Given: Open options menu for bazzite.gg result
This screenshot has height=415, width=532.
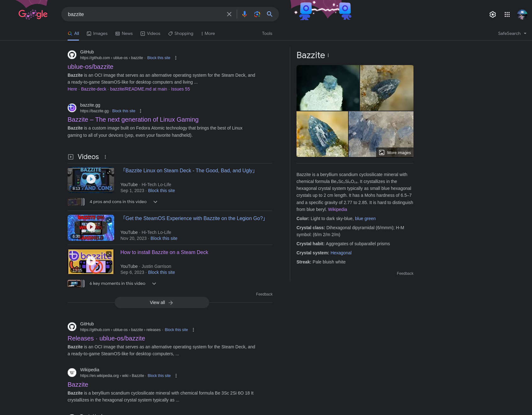Looking at the screenshot, I should click(x=141, y=111).
